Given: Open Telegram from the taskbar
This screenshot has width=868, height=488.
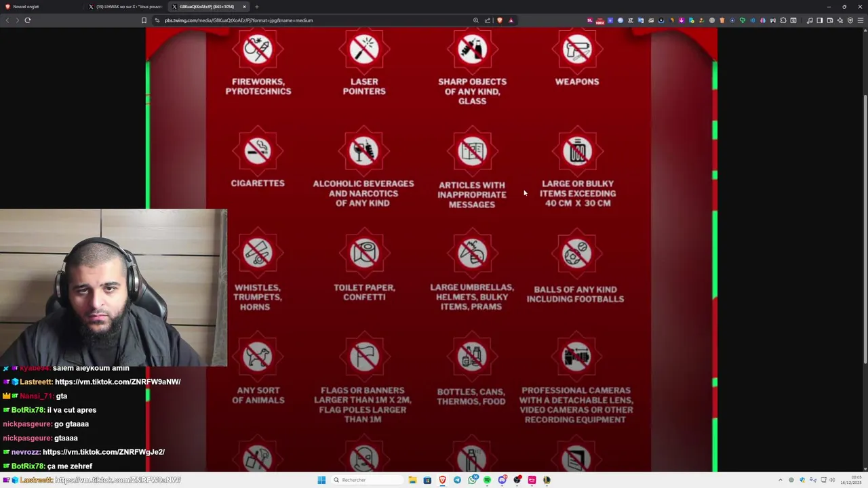Looking at the screenshot, I should (457, 480).
